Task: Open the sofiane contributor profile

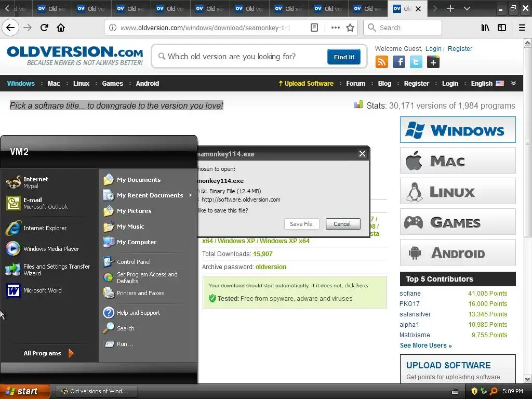Action: click(410, 293)
